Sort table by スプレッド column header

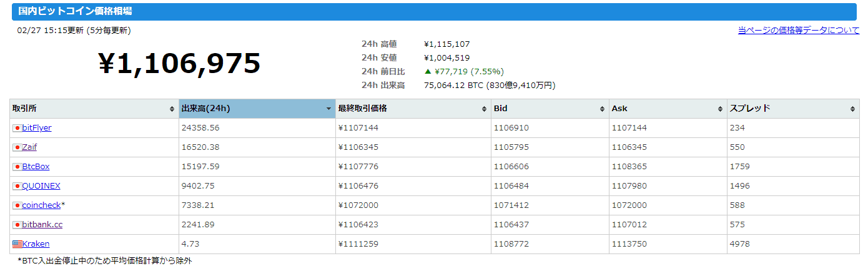793,109
